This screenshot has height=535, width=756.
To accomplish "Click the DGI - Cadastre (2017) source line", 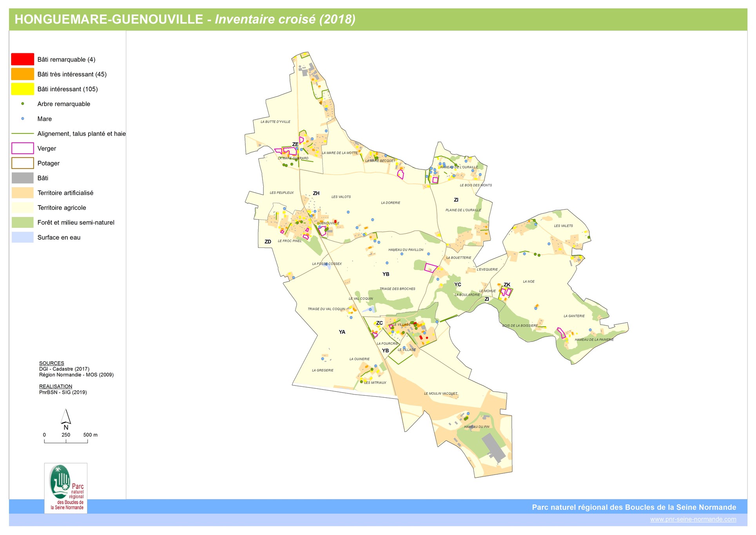I will [x=64, y=369].
